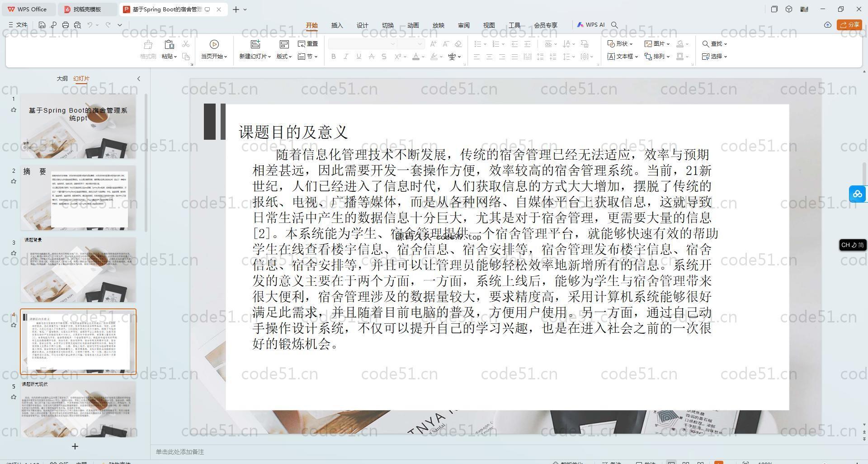Open the Review (审阅) ribbon tab
This screenshot has height=464, width=868.
click(x=464, y=25)
